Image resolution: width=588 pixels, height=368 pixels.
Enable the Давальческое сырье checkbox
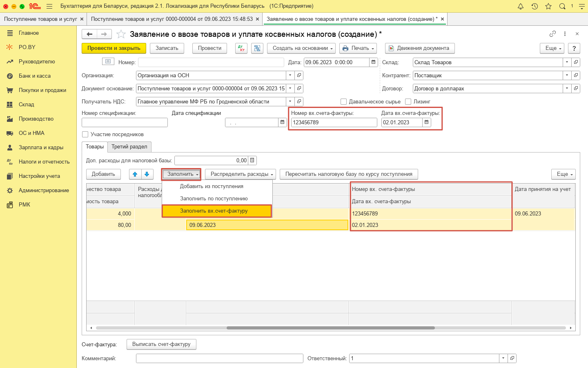[344, 102]
